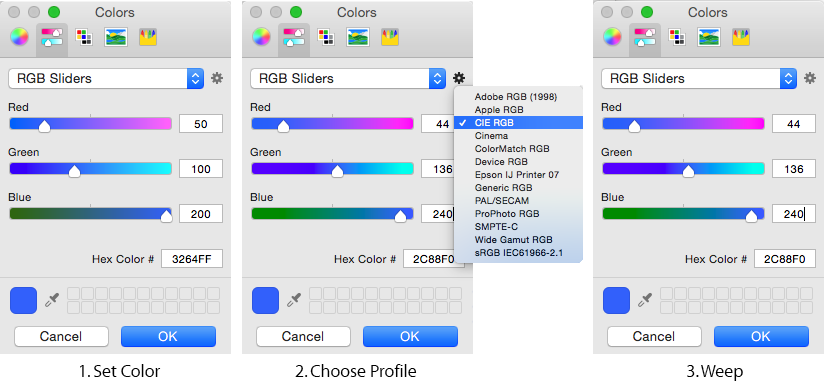The width and height of the screenshot is (824, 390).
Task: Click the gear icon in the first Colors window
Action: (x=217, y=78)
